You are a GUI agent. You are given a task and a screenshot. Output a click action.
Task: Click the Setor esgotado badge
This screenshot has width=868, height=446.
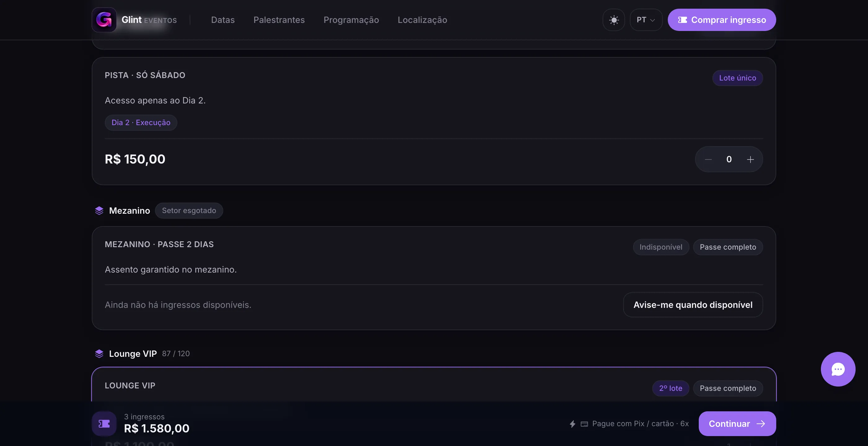(x=189, y=211)
